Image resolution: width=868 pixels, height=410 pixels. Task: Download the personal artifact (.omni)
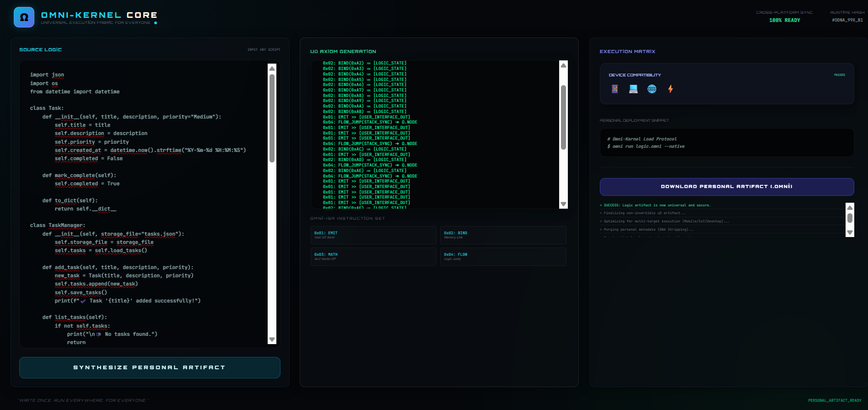click(x=727, y=187)
